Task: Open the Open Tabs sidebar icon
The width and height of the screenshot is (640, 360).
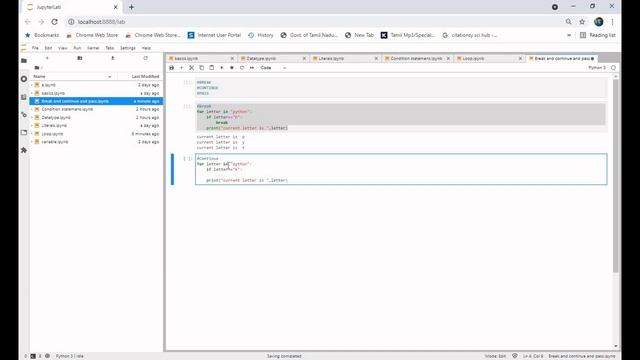Action: point(24,133)
